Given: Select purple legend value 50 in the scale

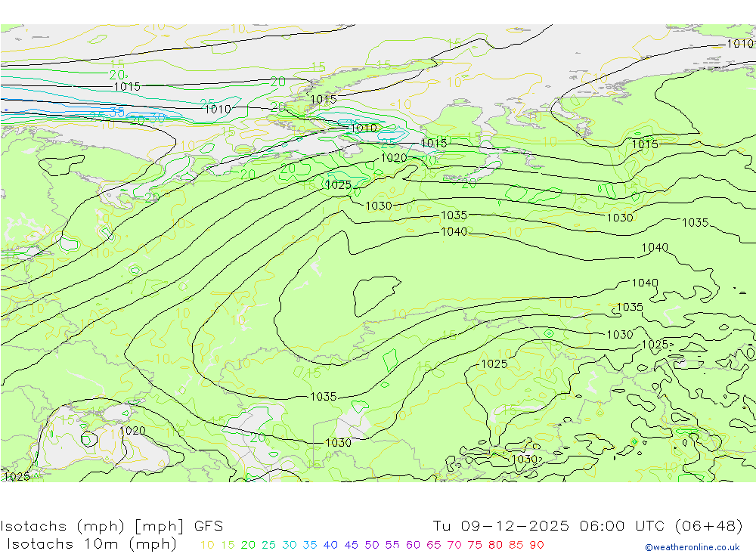Looking at the screenshot, I should (372, 545).
